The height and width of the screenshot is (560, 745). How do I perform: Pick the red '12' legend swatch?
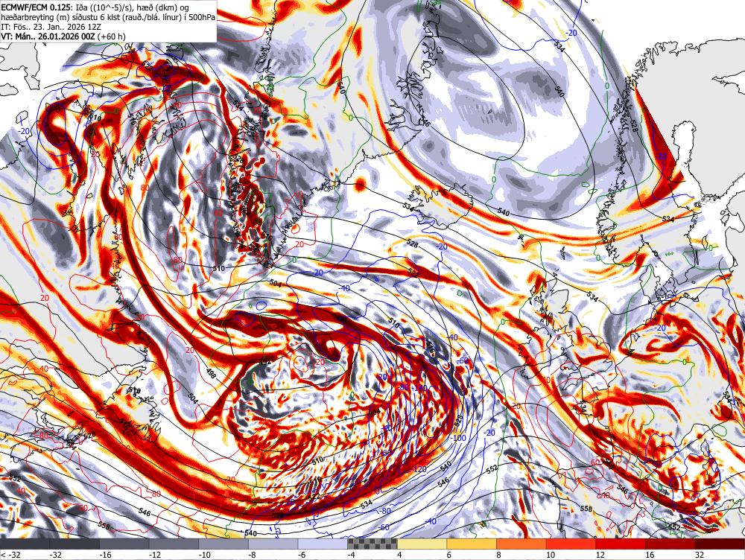[621, 544]
